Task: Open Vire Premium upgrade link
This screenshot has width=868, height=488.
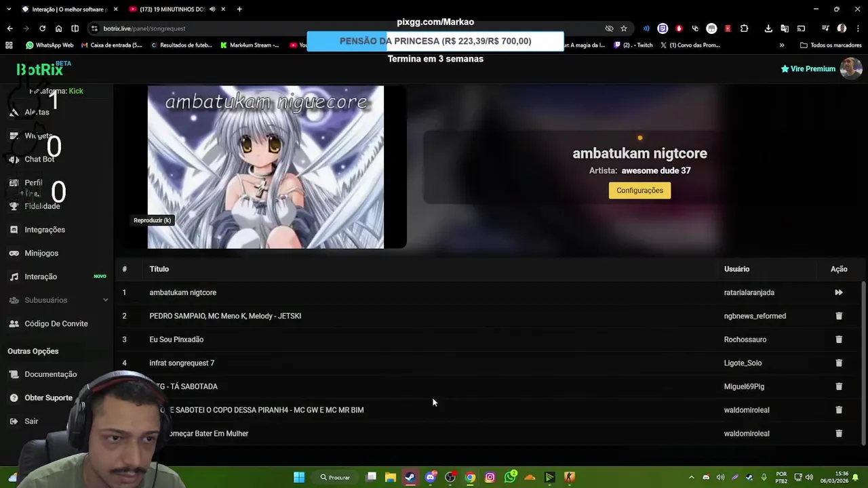Action: (x=808, y=68)
